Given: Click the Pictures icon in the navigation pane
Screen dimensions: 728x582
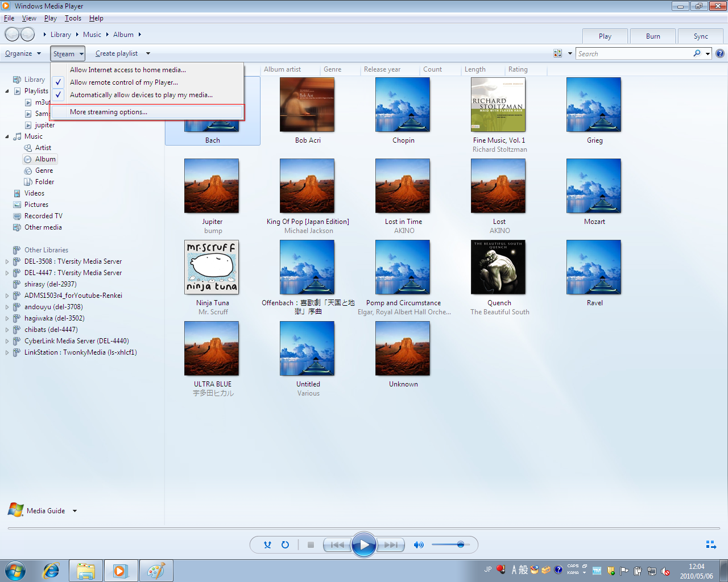Looking at the screenshot, I should pyautogui.click(x=17, y=205).
